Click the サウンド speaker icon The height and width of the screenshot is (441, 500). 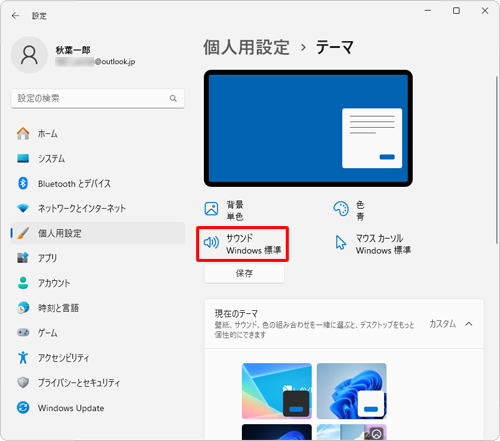tap(211, 242)
